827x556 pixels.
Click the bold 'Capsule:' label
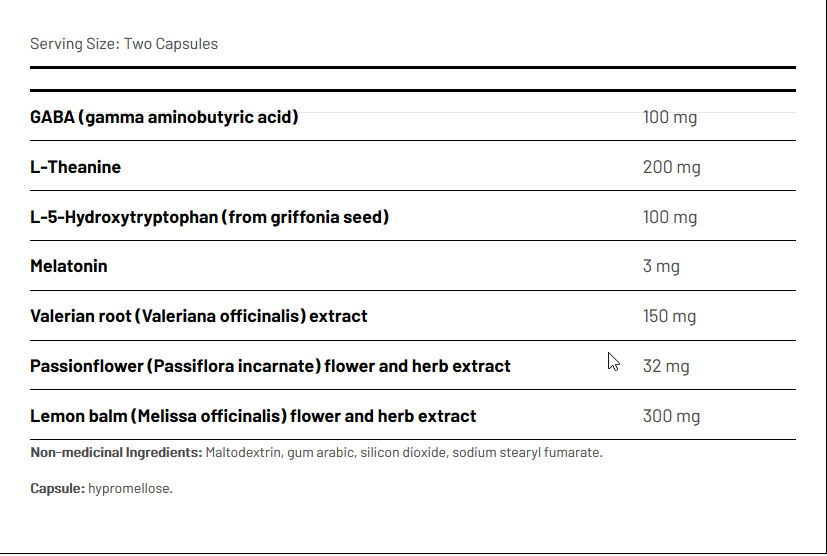point(57,489)
